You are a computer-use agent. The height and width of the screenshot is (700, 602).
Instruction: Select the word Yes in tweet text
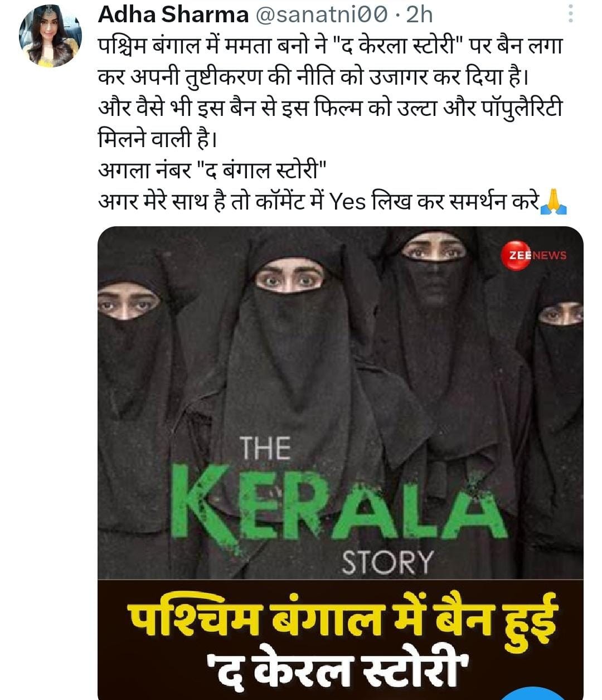click(348, 202)
